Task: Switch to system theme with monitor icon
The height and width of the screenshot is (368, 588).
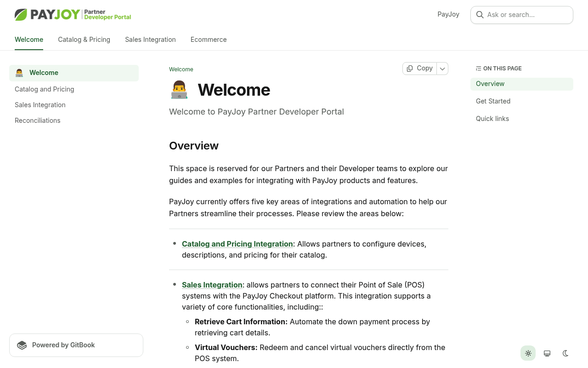Action: click(547, 353)
